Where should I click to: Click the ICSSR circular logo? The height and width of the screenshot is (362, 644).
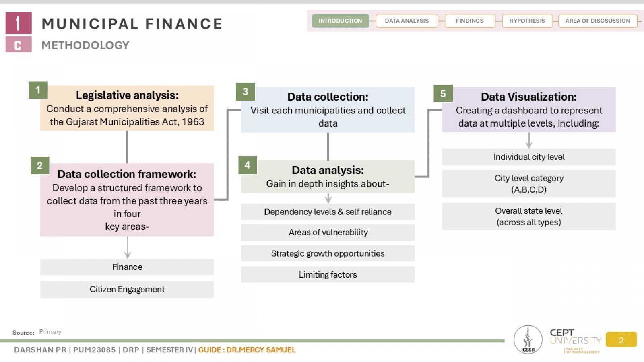pos(528,339)
